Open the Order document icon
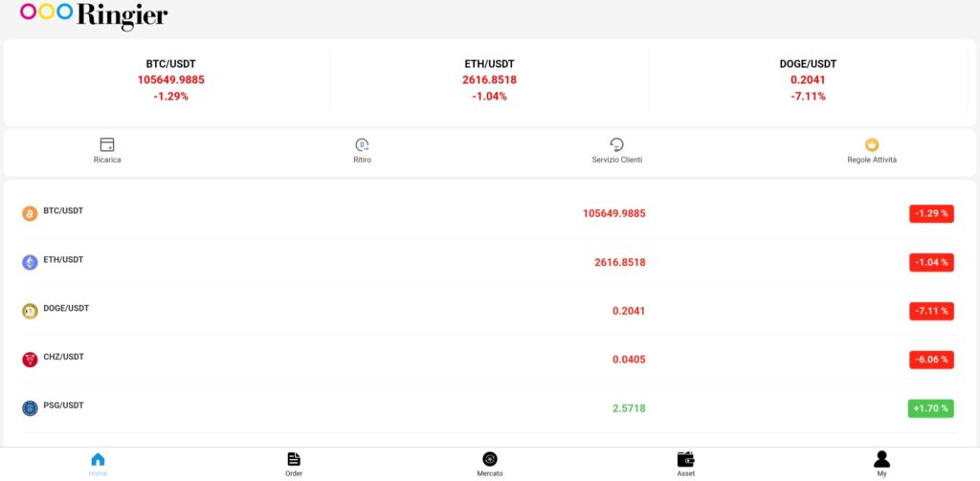Viewport: 980px width, 481px height. (294, 459)
